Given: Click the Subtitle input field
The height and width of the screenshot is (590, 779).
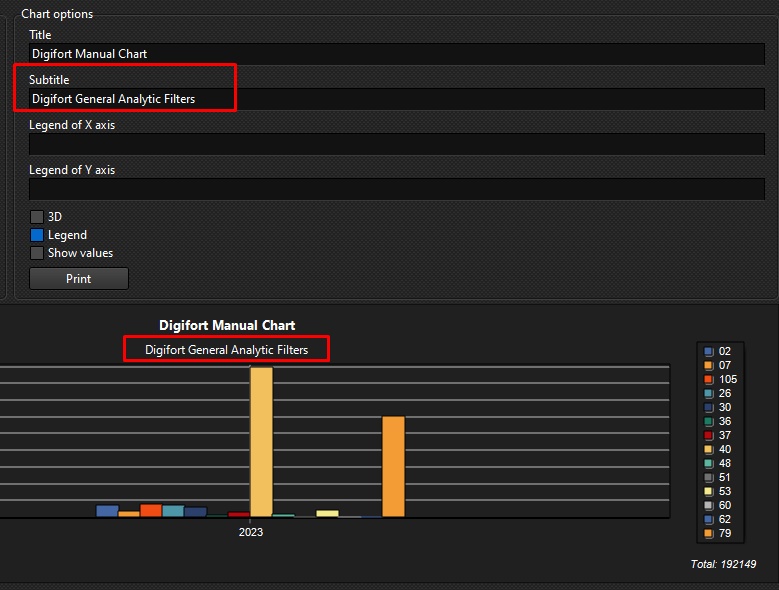Looking at the screenshot, I should click(396, 99).
